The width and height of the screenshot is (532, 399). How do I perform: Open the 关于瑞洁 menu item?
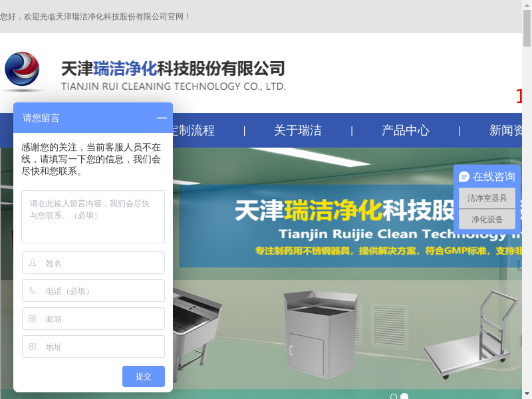[x=298, y=130]
